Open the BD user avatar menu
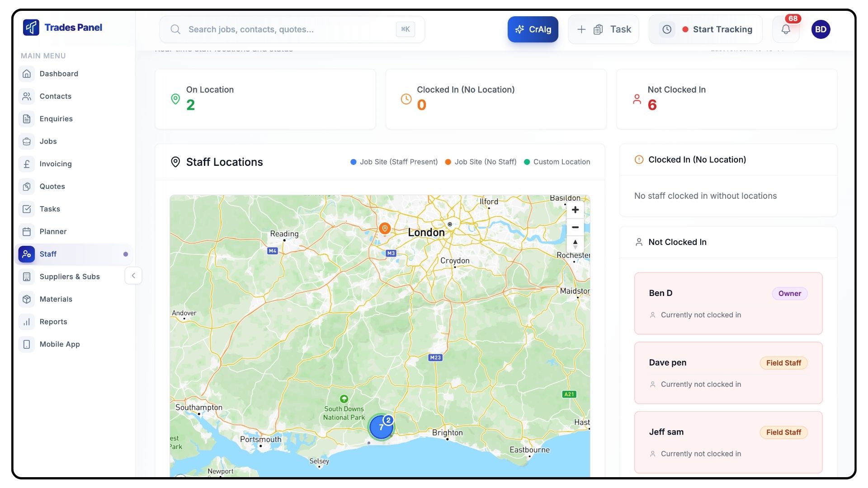Screen dimensions: 868x488 pyautogui.click(x=821, y=29)
